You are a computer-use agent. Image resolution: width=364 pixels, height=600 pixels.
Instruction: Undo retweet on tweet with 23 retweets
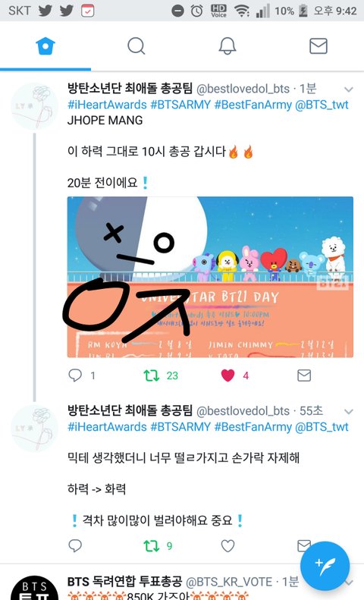coord(152,375)
